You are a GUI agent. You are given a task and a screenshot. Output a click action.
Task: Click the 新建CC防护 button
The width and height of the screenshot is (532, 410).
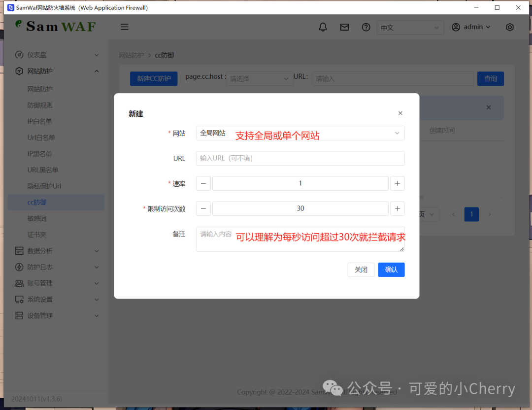click(154, 79)
